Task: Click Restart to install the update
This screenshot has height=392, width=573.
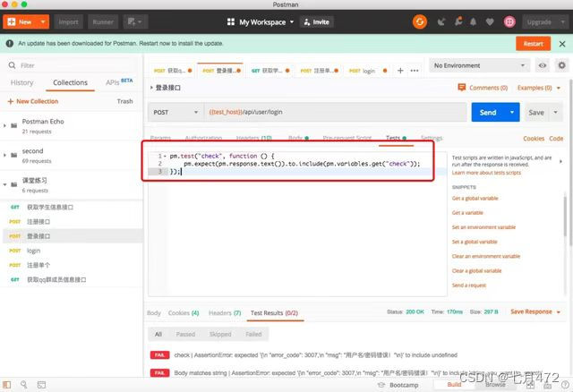Action: [x=534, y=44]
